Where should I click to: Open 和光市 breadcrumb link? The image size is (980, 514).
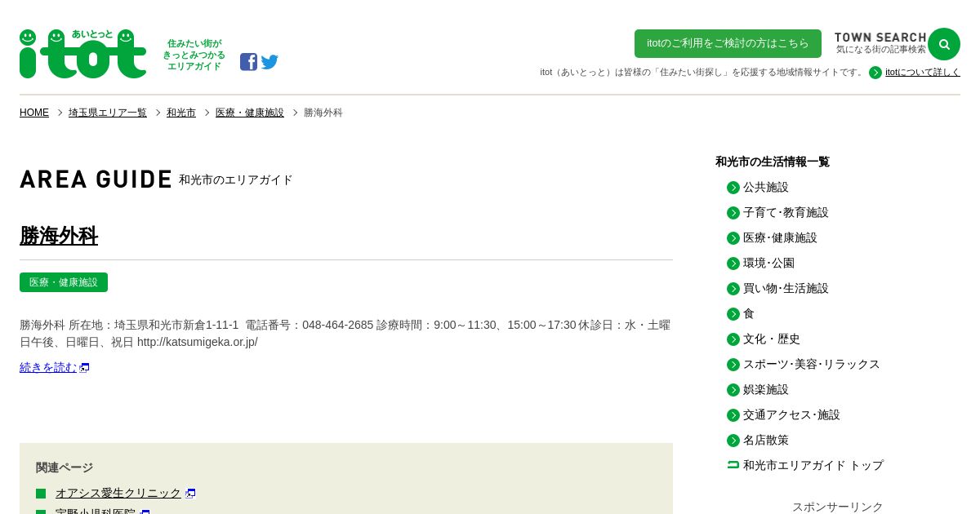point(181,113)
